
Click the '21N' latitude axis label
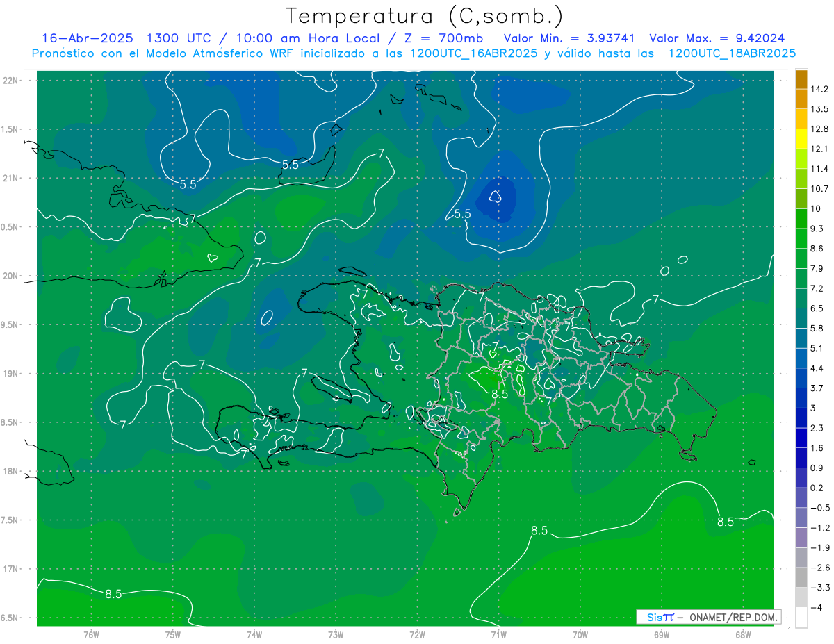10,178
